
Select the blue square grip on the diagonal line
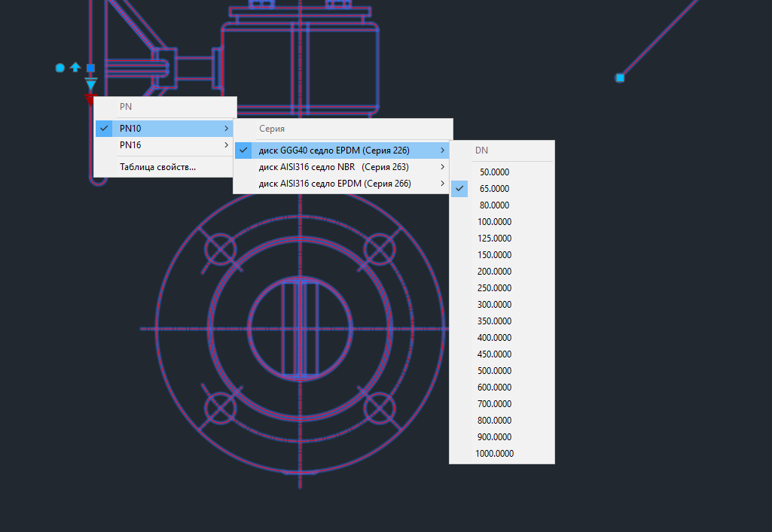coord(620,78)
